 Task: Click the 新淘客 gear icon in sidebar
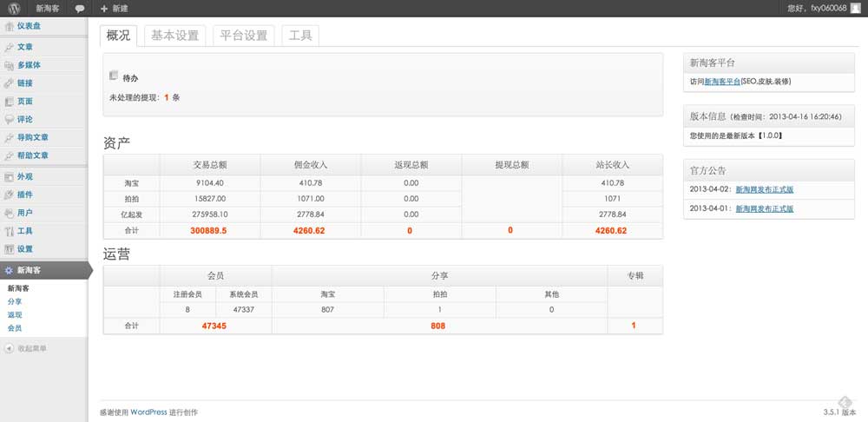(9, 270)
